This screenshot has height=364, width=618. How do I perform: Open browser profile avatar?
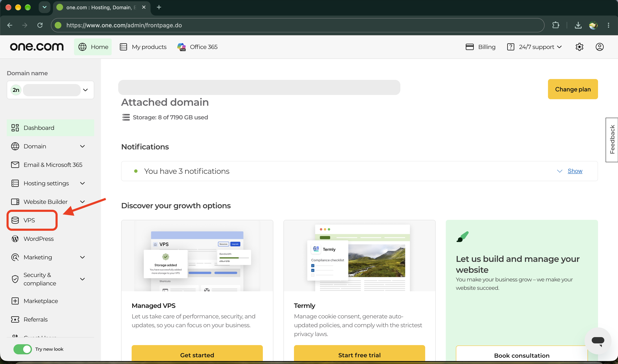(x=593, y=25)
